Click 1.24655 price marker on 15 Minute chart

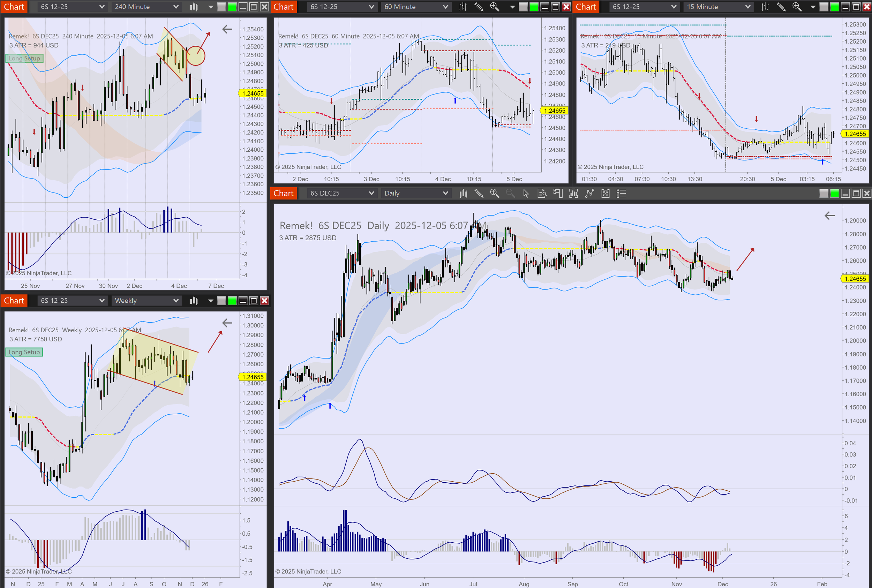pyautogui.click(x=855, y=134)
